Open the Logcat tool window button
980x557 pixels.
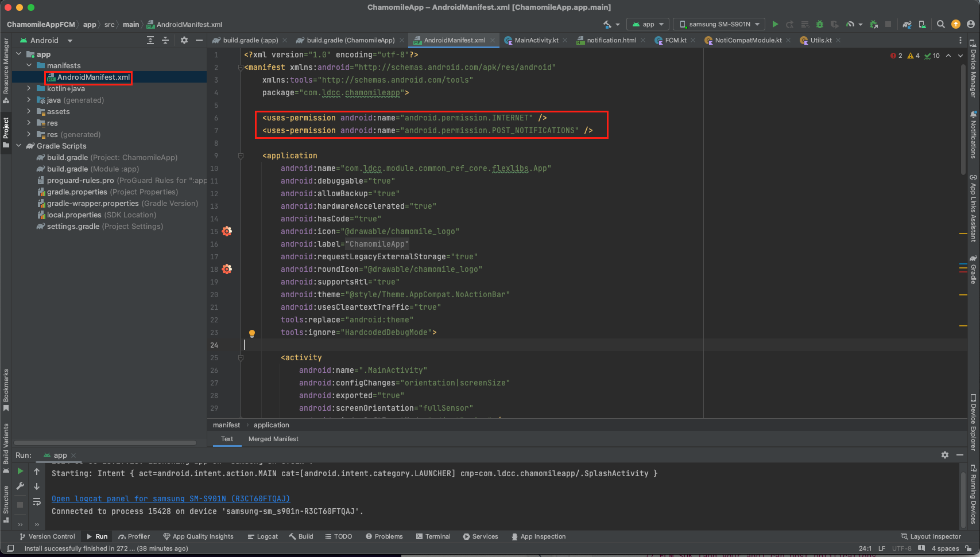pos(263,536)
